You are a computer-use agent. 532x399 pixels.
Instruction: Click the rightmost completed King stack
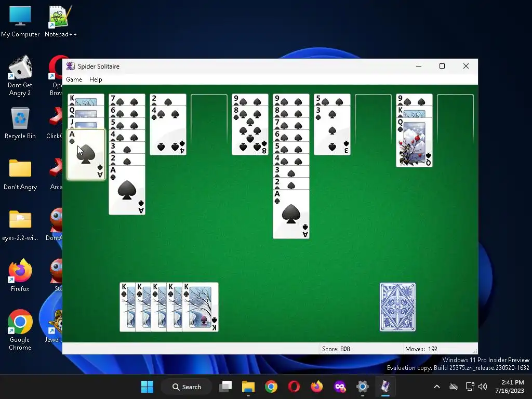(200, 307)
